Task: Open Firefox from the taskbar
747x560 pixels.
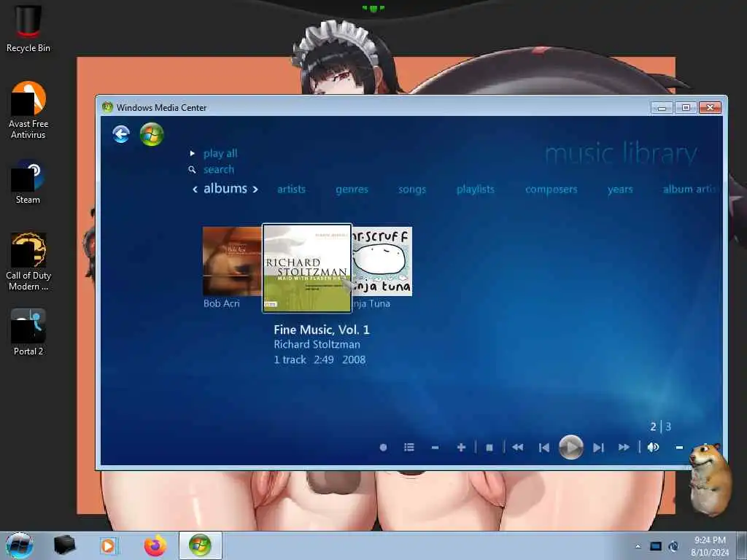Action: (155, 545)
